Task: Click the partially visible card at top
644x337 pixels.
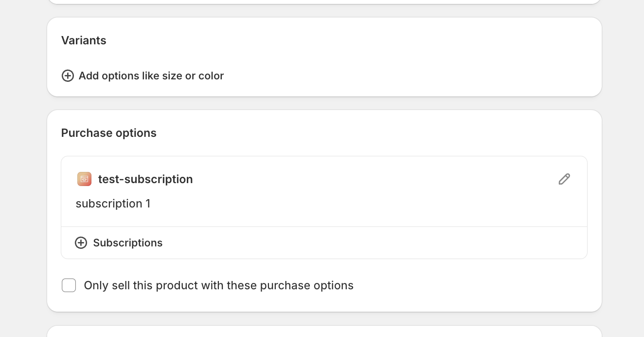Action: [324, 1]
